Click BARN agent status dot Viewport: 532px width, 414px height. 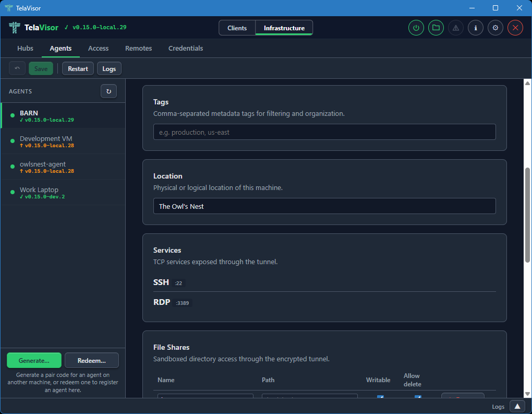tap(13, 115)
